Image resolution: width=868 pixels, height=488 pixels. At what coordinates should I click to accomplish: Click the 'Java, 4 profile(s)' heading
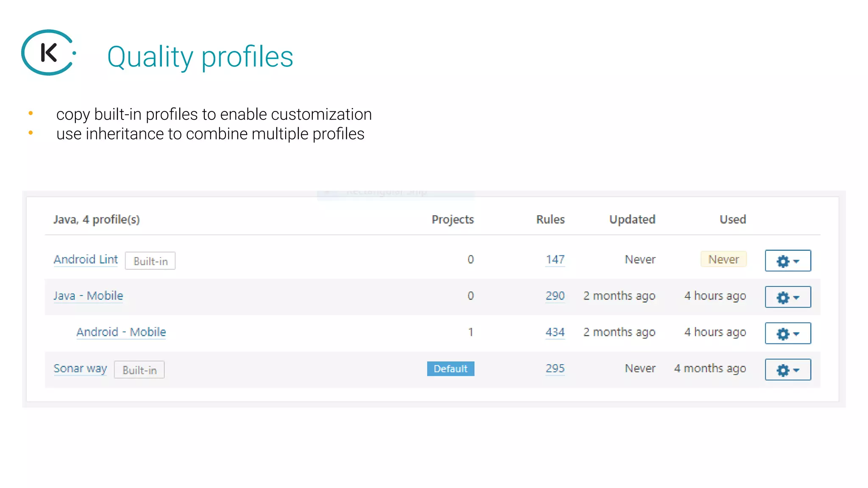97,219
